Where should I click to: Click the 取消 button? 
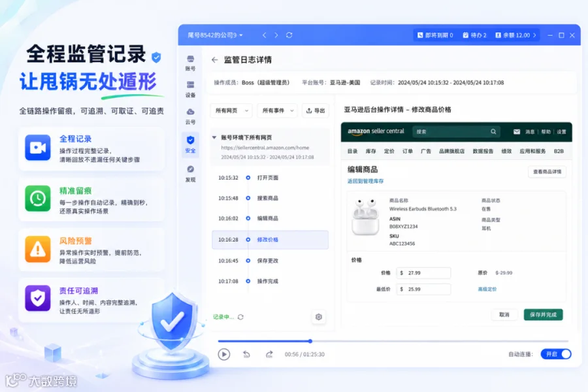pyautogui.click(x=504, y=315)
